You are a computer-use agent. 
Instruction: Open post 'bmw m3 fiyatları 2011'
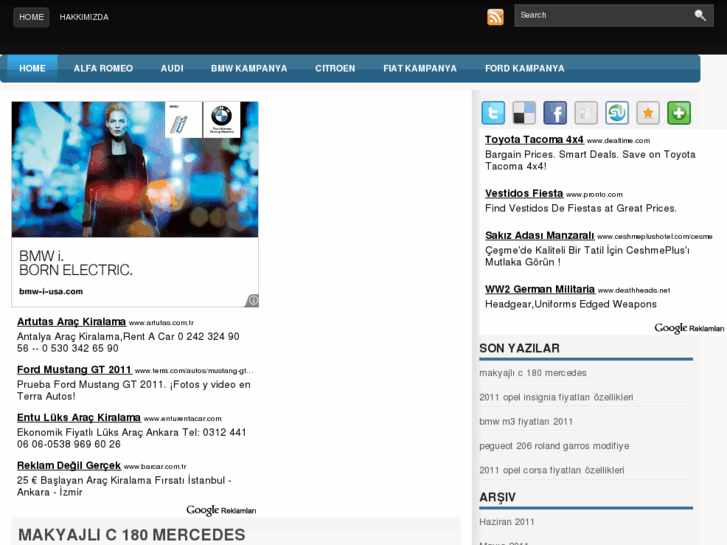[526, 422]
